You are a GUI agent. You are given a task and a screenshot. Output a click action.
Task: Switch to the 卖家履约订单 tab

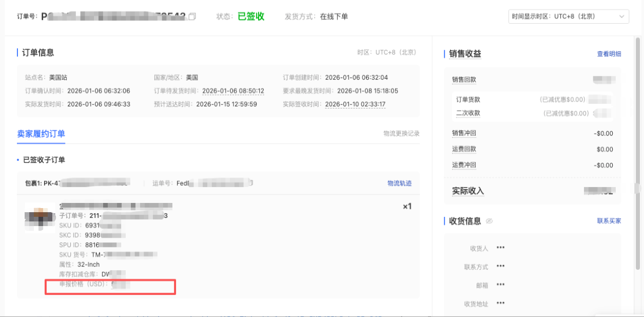tap(41, 134)
